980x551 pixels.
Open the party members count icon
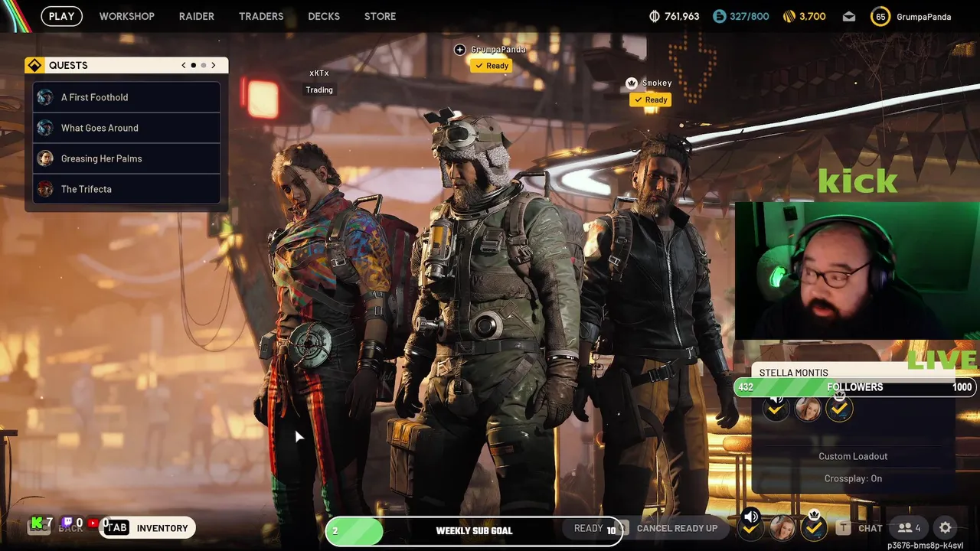click(x=910, y=528)
